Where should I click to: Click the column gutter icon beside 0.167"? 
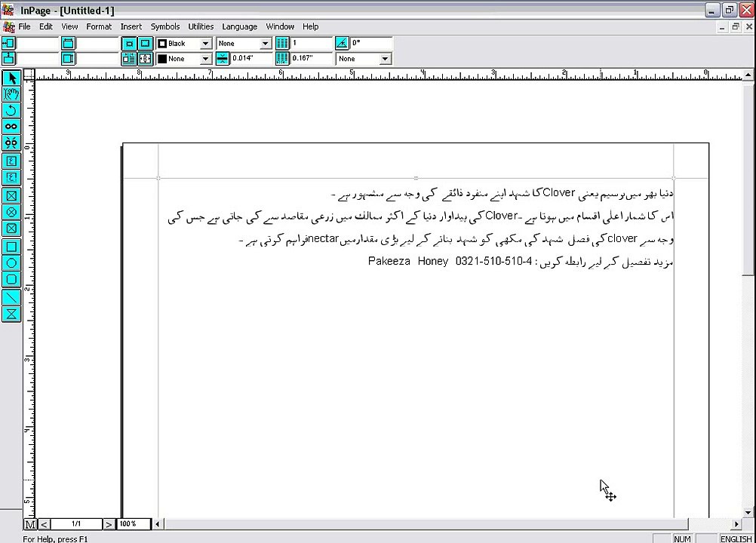point(282,59)
